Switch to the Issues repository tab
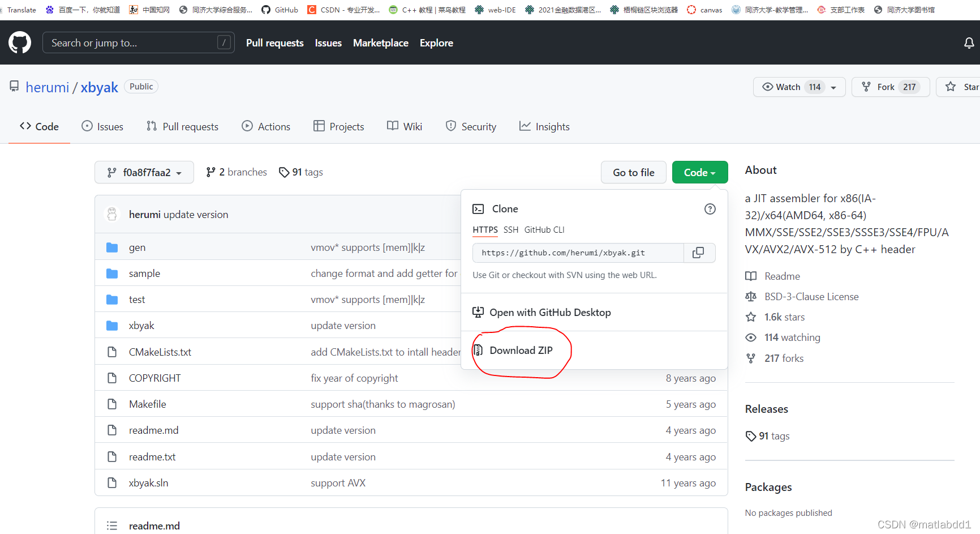Screen dimensions: 980x534 pyautogui.click(x=102, y=126)
